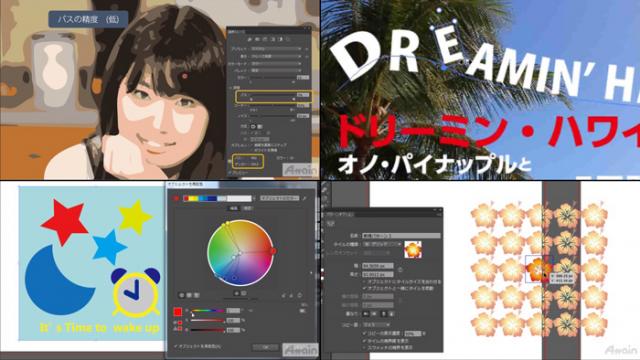
Task: Click the second icon below left of color wheel
Action: point(189,295)
